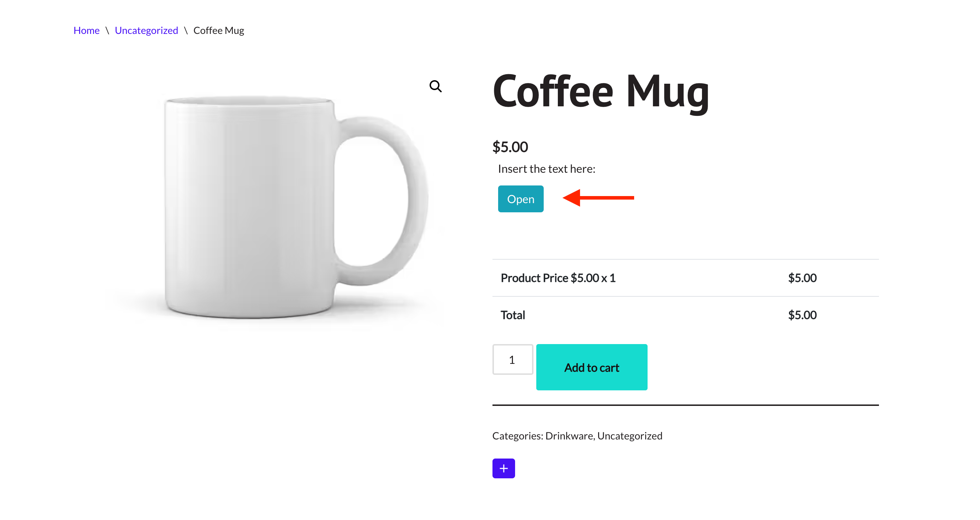The image size is (980, 520).
Task: Click 'Product Price $5.00 x 1' label
Action: pos(558,278)
